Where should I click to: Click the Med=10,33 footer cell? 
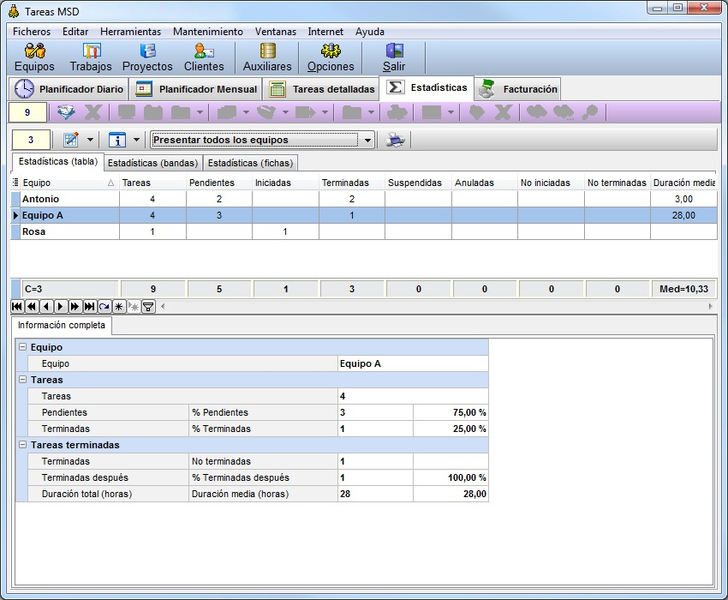point(684,289)
